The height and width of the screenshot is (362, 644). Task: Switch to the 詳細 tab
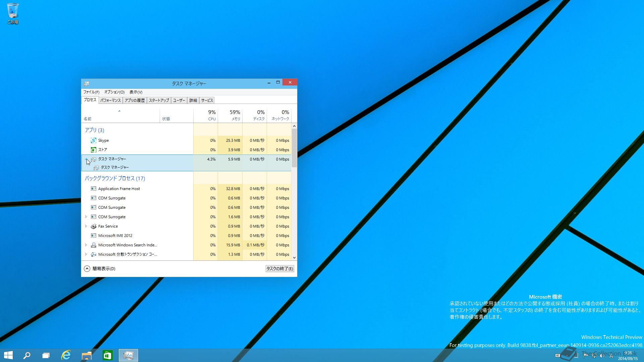pos(193,100)
